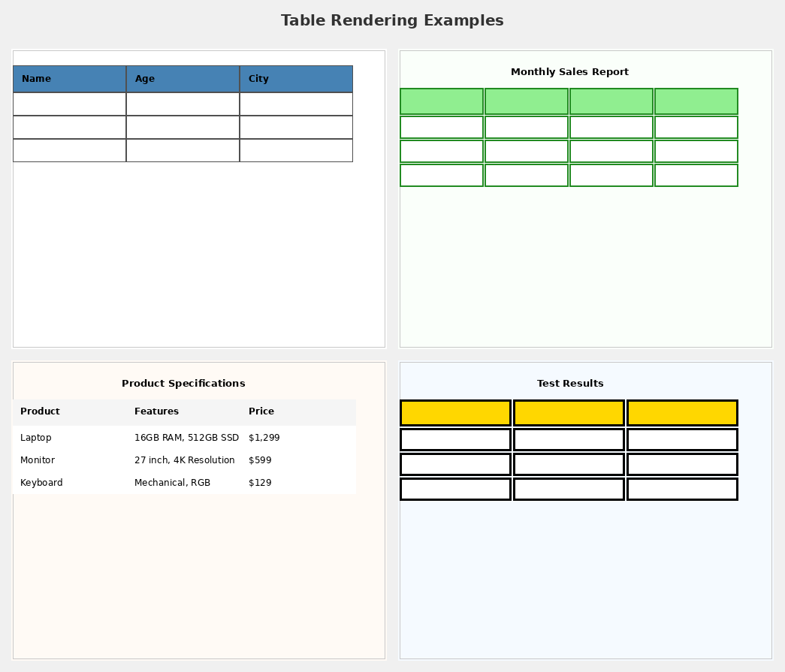Screen dimensions: 785x672
Task: Click the Features column header
Action: tap(157, 411)
